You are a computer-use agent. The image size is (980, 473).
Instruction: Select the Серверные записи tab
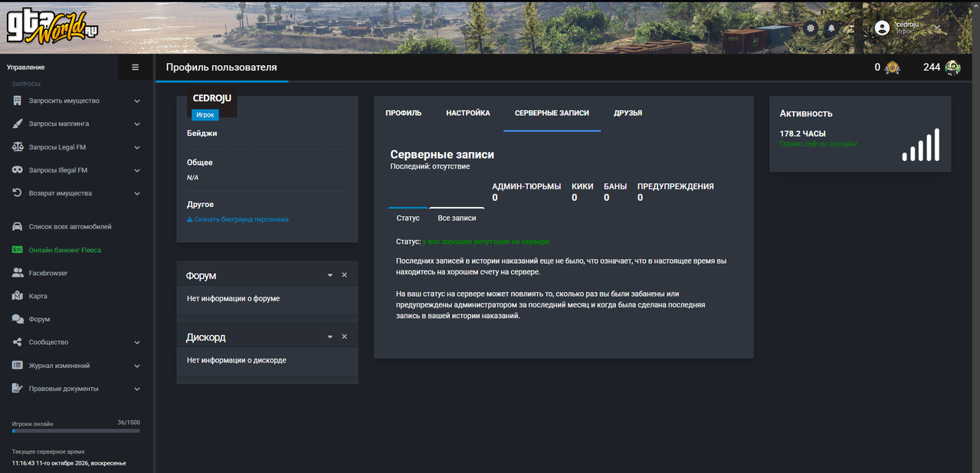point(552,113)
